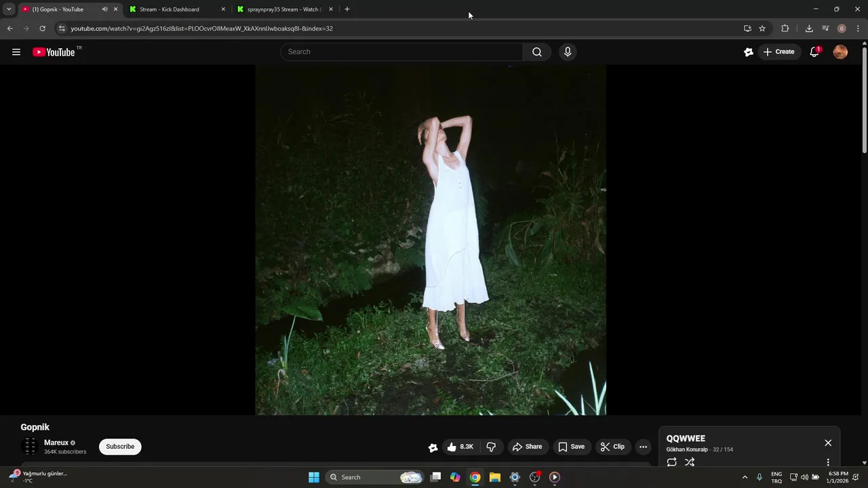868x488 pixels.
Task: Open the YouTube guide hamburger menu
Action: 16,52
